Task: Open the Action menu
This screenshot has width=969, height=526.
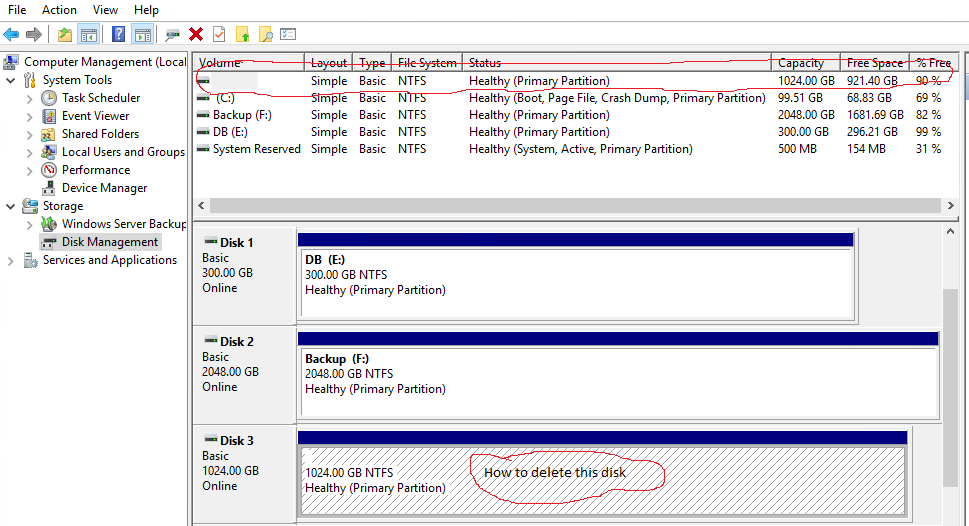Action: [x=59, y=9]
